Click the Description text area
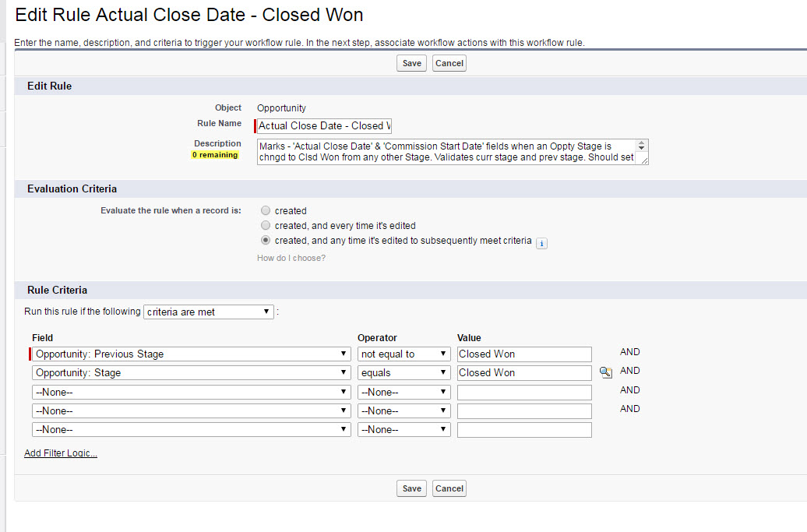The image size is (807, 532). (x=447, y=152)
